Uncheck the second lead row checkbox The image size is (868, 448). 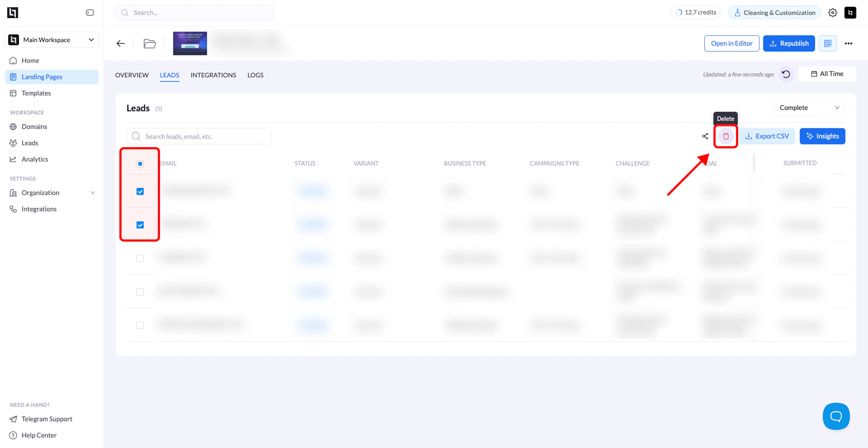(140, 225)
